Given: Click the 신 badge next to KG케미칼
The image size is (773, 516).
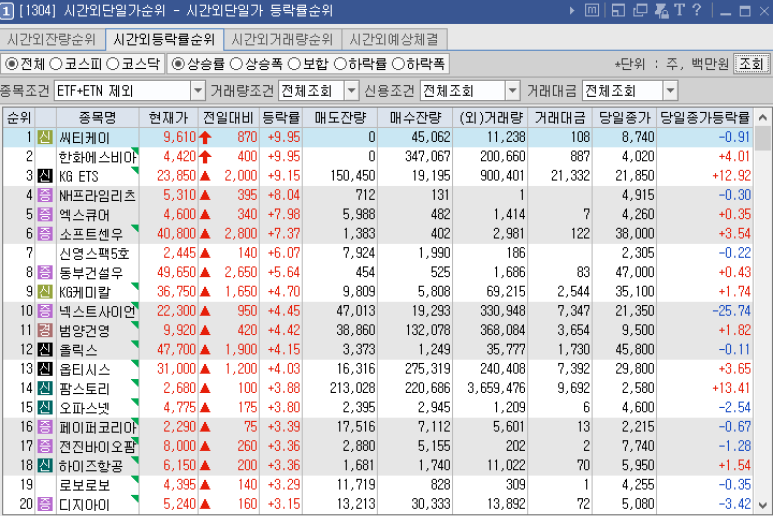Looking at the screenshot, I should coord(45,292).
